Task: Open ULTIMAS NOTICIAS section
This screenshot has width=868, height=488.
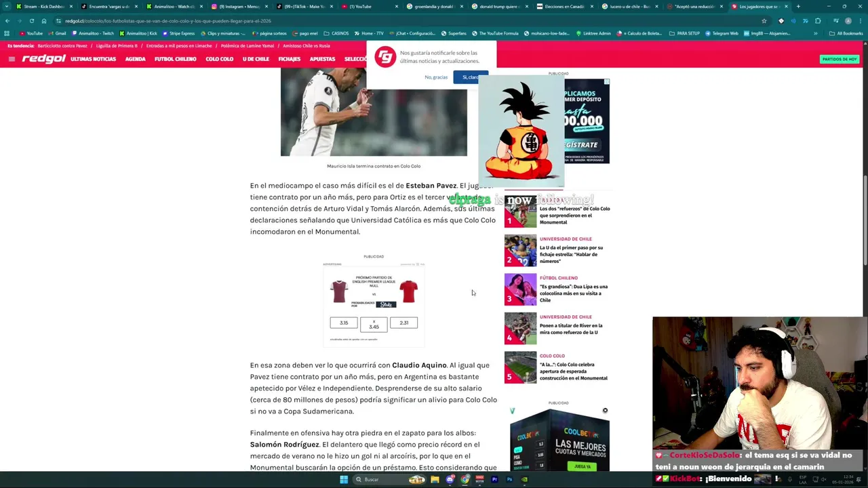Action: point(93,59)
